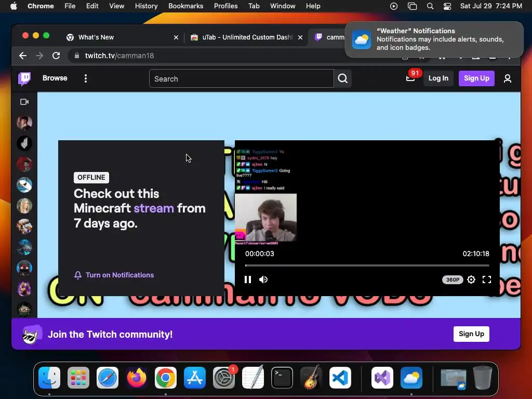Click the 360P quality badge
This screenshot has height=399, width=532.
453,280
